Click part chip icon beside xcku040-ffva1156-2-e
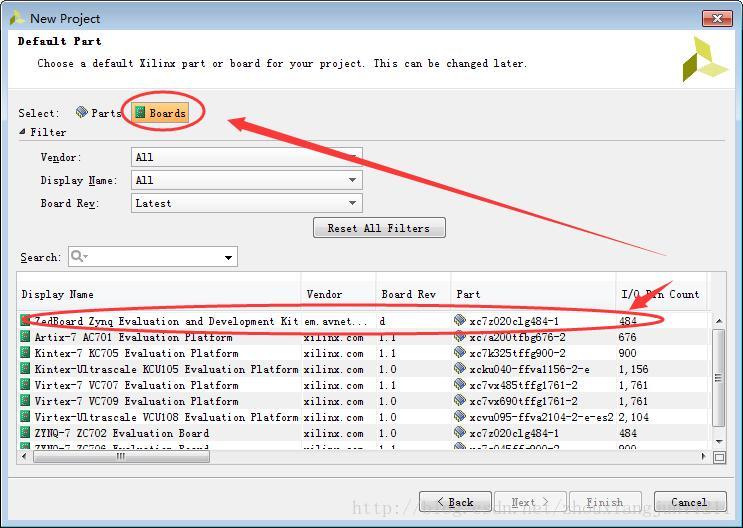Image resolution: width=743 pixels, height=528 pixels. point(460,368)
